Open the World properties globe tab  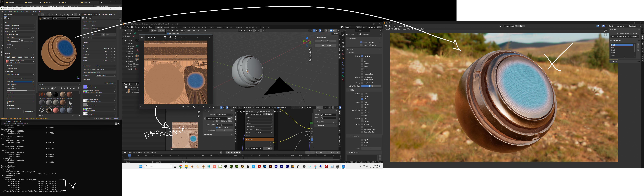343,54
